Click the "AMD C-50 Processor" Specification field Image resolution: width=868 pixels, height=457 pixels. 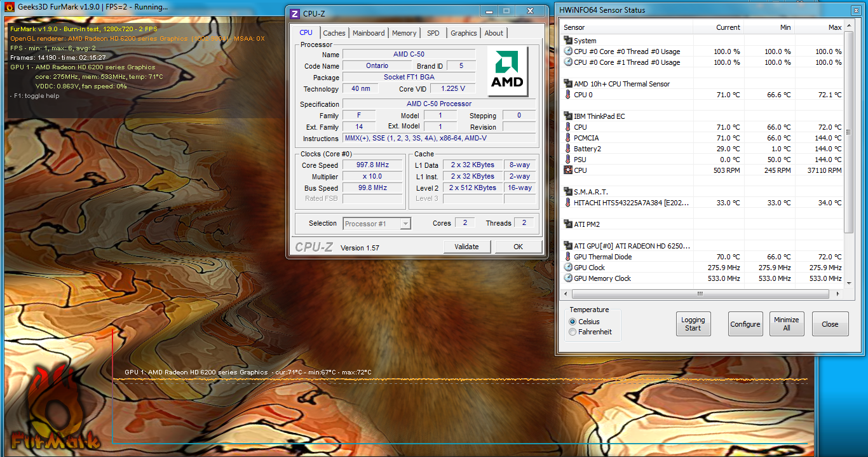click(439, 104)
